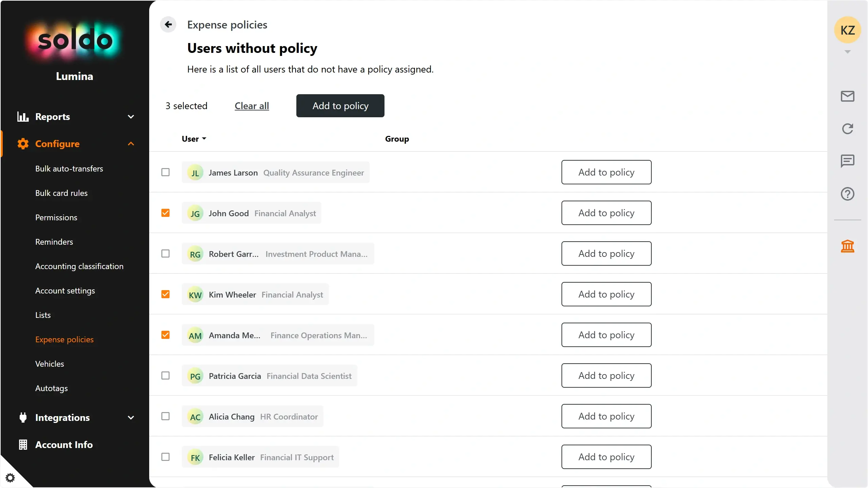Open the mail envelope icon in right sidebar
The width and height of the screenshot is (868, 488).
pyautogui.click(x=847, y=96)
